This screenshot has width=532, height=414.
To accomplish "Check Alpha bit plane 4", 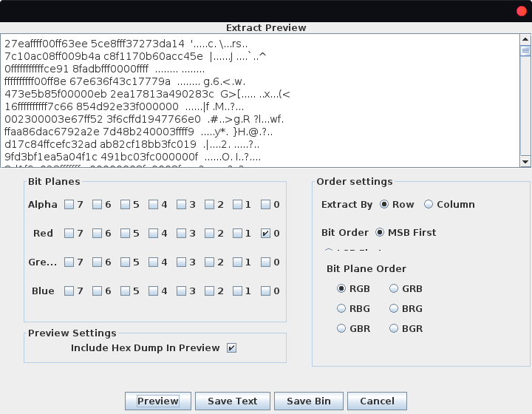I will pyautogui.click(x=154, y=204).
